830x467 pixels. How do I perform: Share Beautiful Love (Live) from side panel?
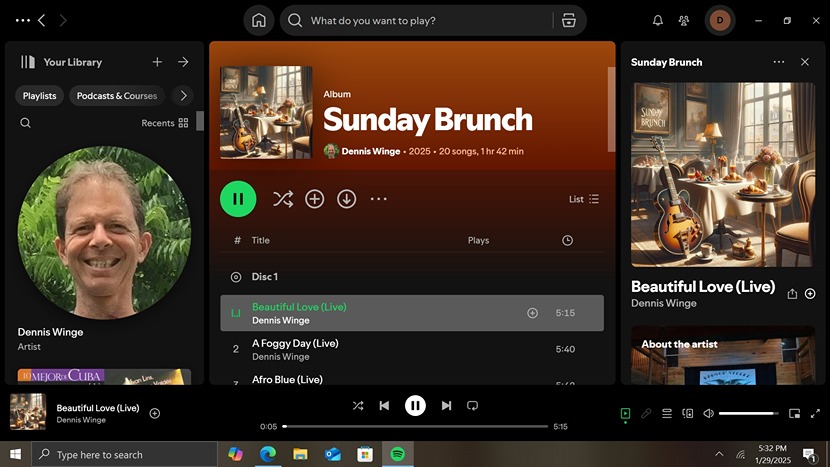[x=792, y=294]
